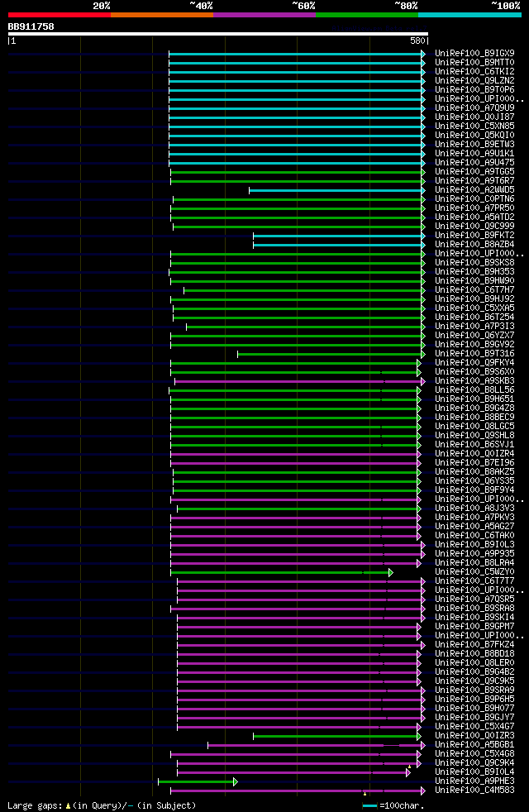Select the UniRef100_C5X4G7 label

point(474,727)
